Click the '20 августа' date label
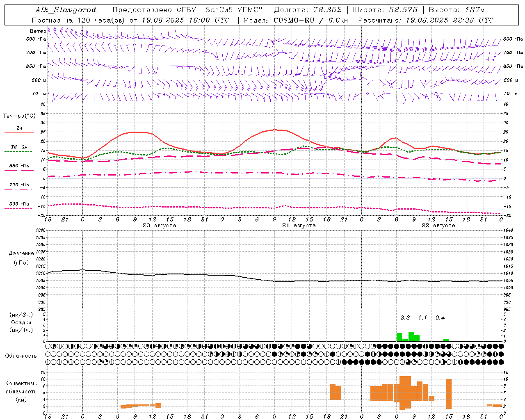525x420 pixels. click(x=160, y=226)
